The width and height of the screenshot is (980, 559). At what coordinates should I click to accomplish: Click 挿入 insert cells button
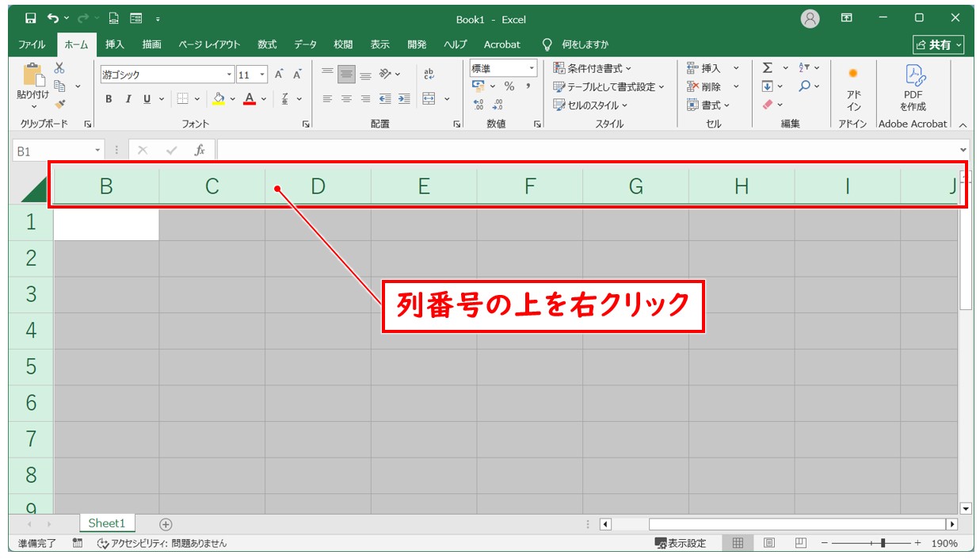point(704,68)
